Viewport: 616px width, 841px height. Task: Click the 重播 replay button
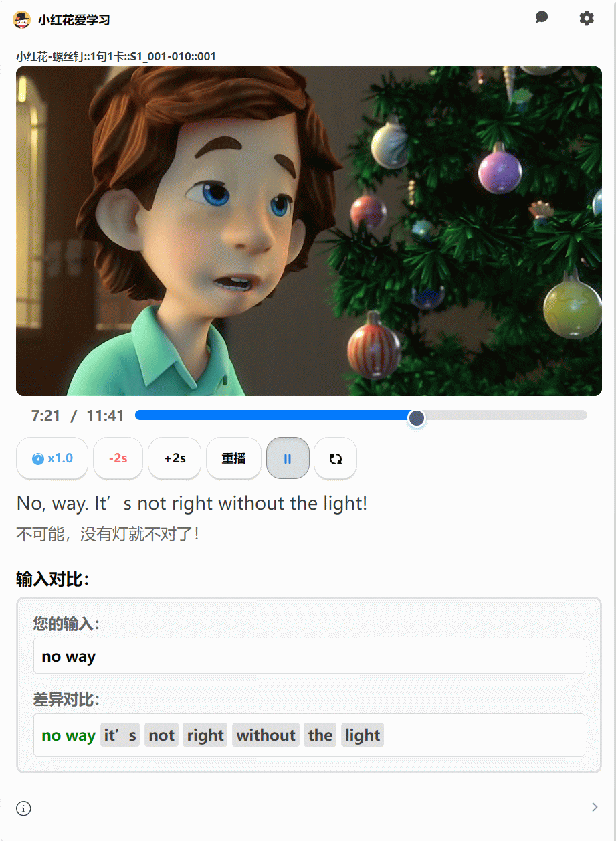[x=233, y=458]
